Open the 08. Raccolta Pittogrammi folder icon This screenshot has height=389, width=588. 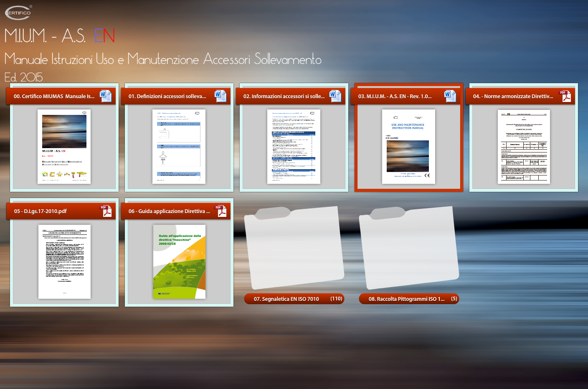(x=409, y=248)
